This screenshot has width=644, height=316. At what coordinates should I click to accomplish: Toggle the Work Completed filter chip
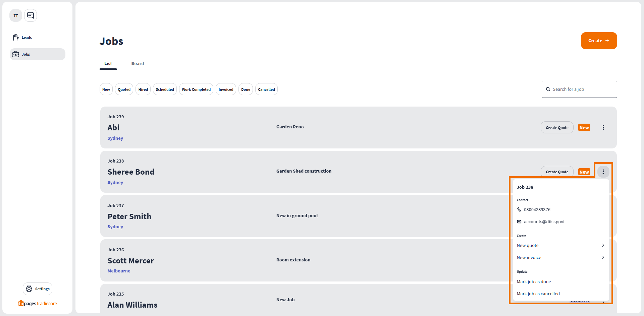196,89
